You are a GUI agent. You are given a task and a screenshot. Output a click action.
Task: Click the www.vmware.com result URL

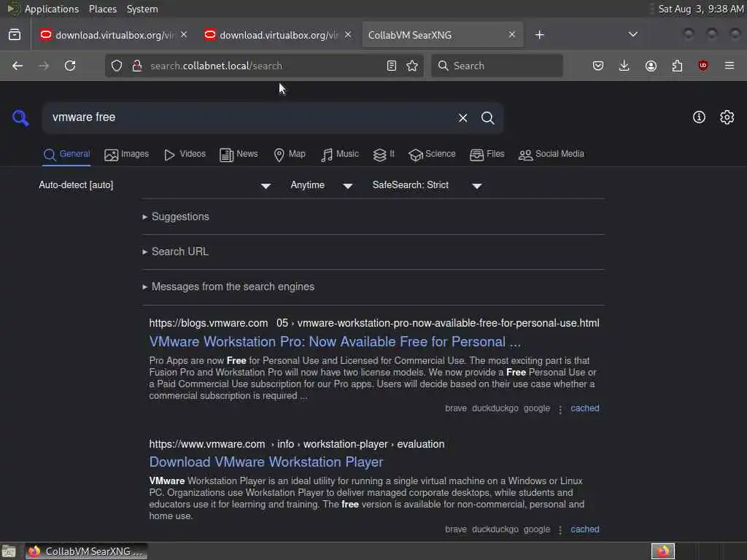pos(297,444)
